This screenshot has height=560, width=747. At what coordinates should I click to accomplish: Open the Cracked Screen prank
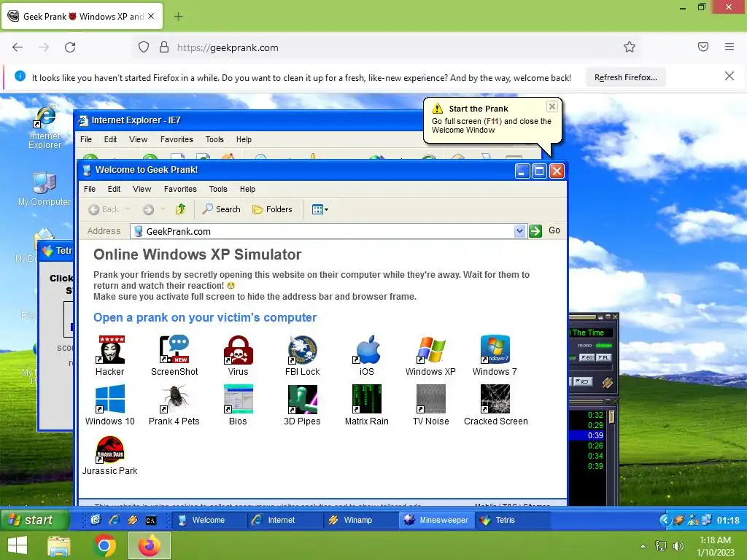tap(495, 405)
